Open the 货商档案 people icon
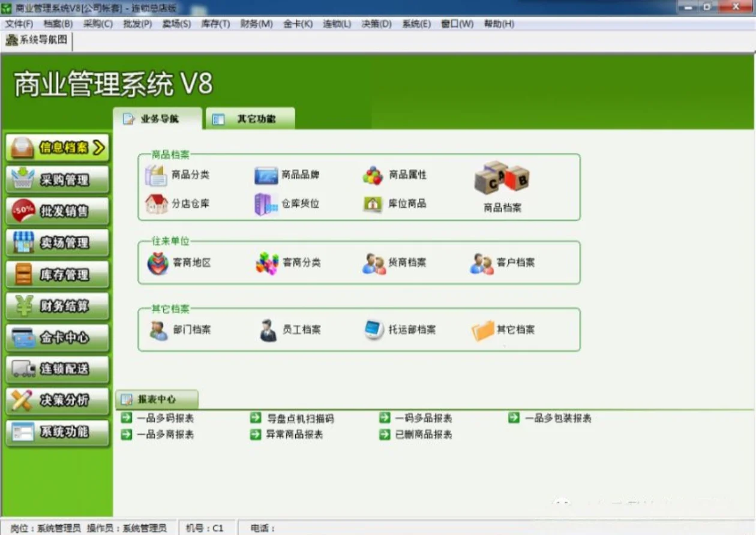The image size is (756, 535). [x=374, y=263]
